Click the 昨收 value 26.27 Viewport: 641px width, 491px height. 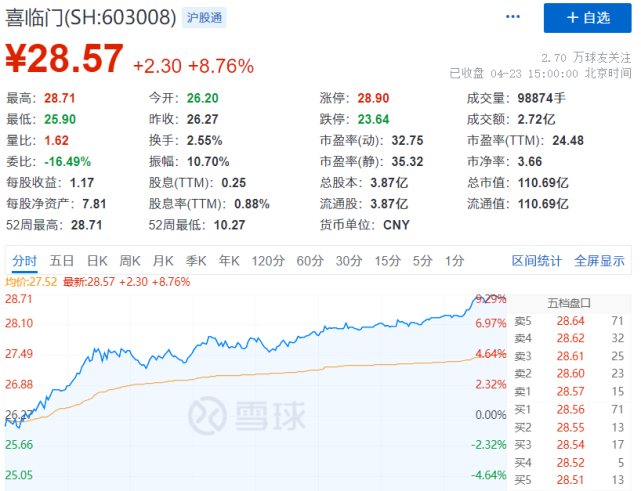202,119
